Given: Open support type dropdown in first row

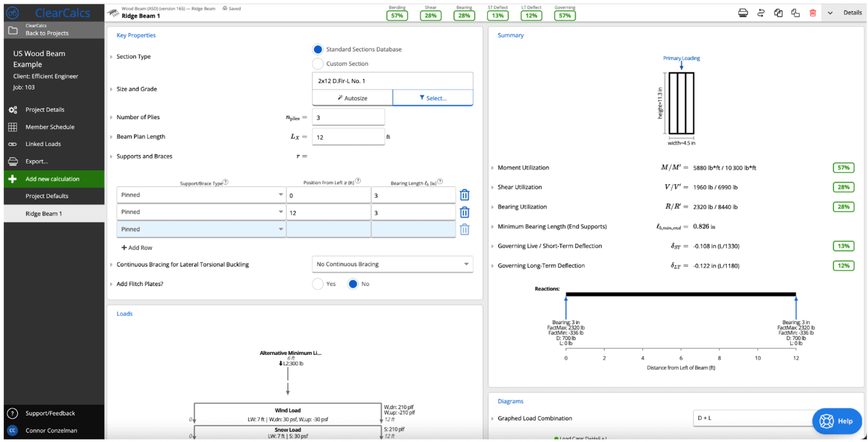Looking at the screenshot, I should coord(201,195).
